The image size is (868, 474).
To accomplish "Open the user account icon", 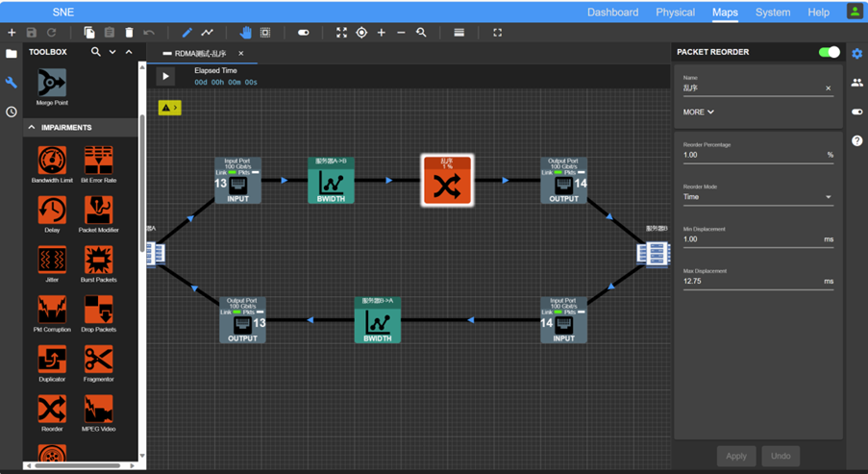I will (855, 12).
